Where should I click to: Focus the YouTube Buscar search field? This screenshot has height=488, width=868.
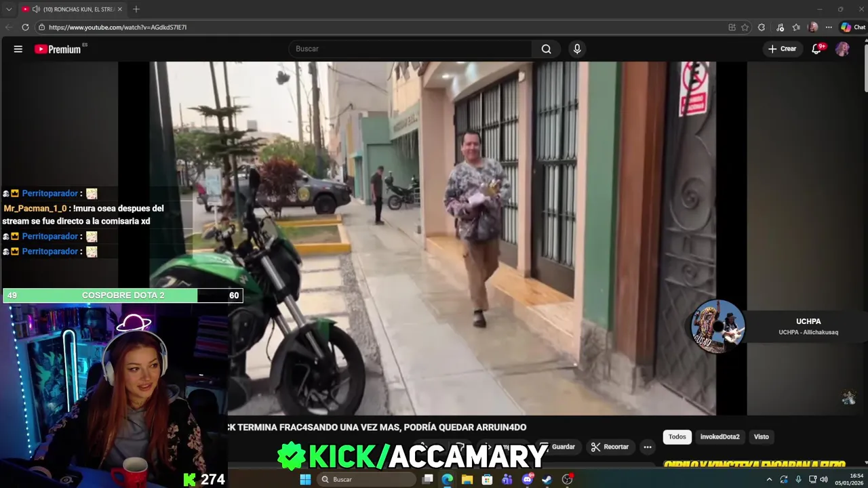click(x=411, y=49)
